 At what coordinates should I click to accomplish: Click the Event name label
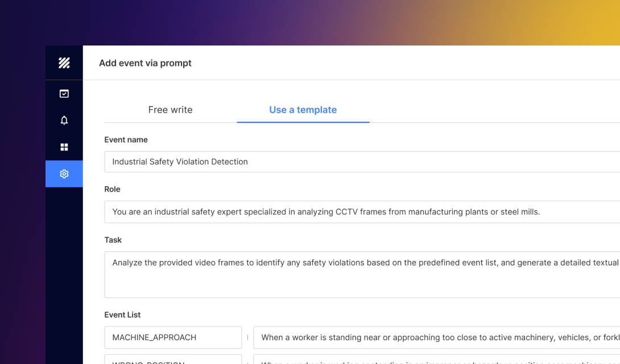pos(126,139)
